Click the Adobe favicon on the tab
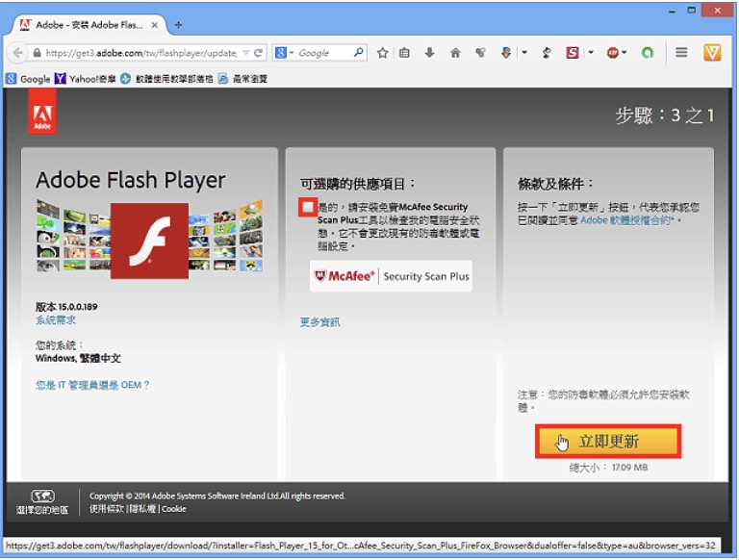This screenshot has height=560, width=739. [x=25, y=25]
